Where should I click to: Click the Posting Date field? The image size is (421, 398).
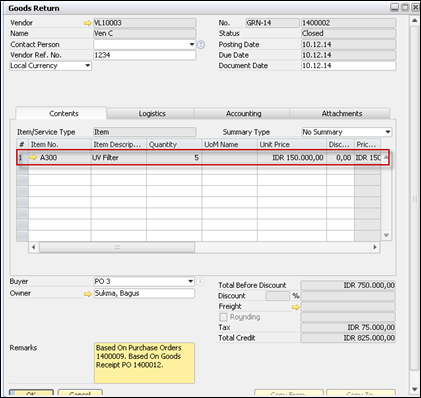coord(349,45)
